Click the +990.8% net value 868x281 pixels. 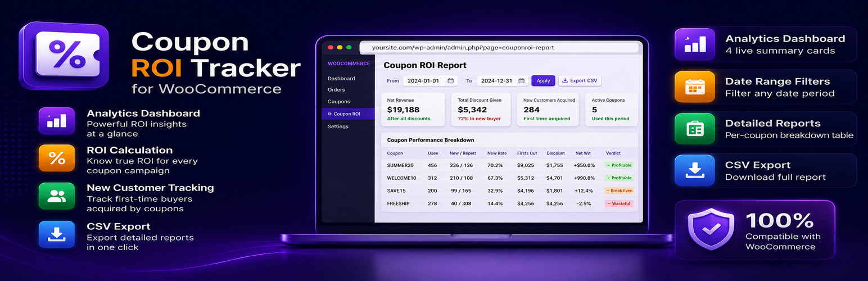click(x=584, y=178)
